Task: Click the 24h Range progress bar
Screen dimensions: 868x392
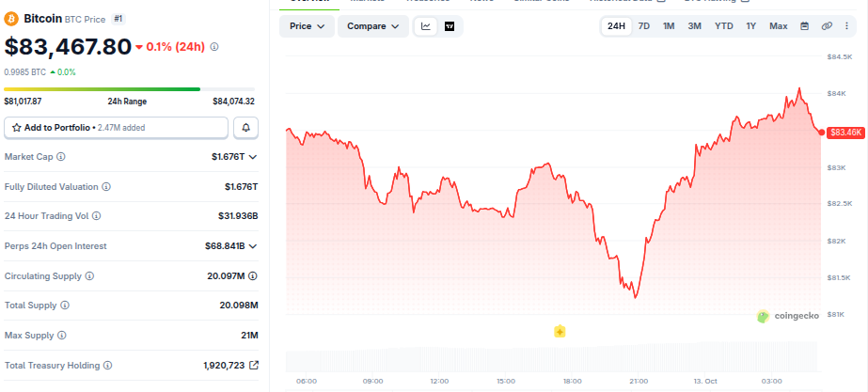Action: point(129,89)
